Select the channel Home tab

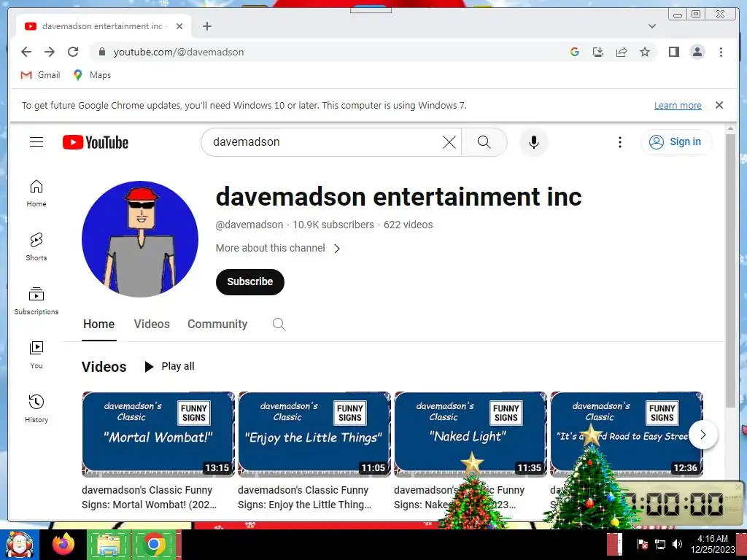tap(99, 324)
